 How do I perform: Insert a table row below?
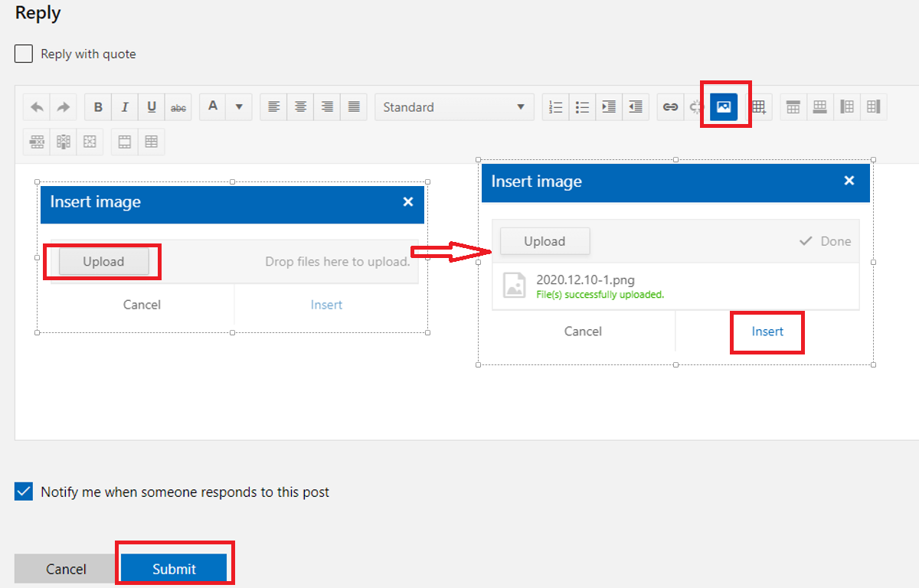[819, 107]
